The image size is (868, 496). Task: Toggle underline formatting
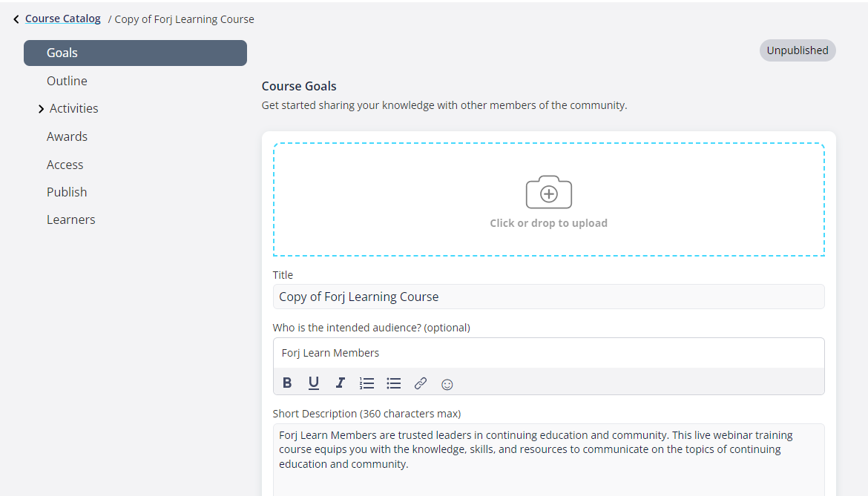313,383
